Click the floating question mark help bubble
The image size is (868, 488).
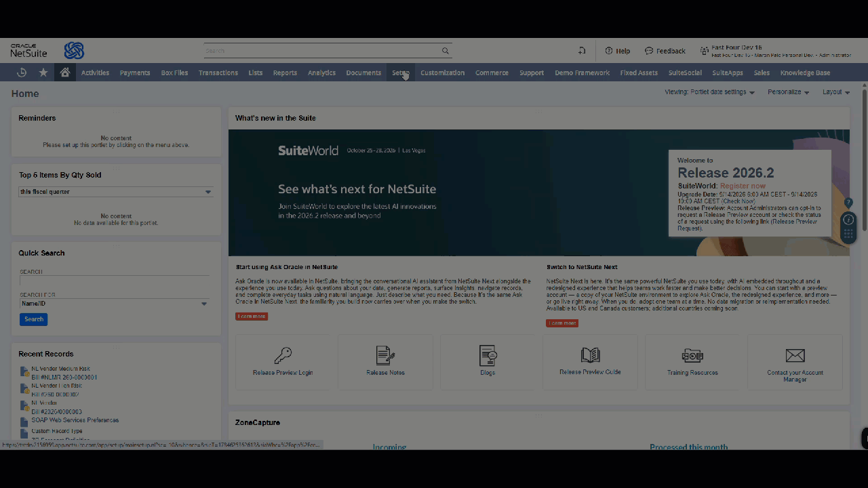[848, 203]
